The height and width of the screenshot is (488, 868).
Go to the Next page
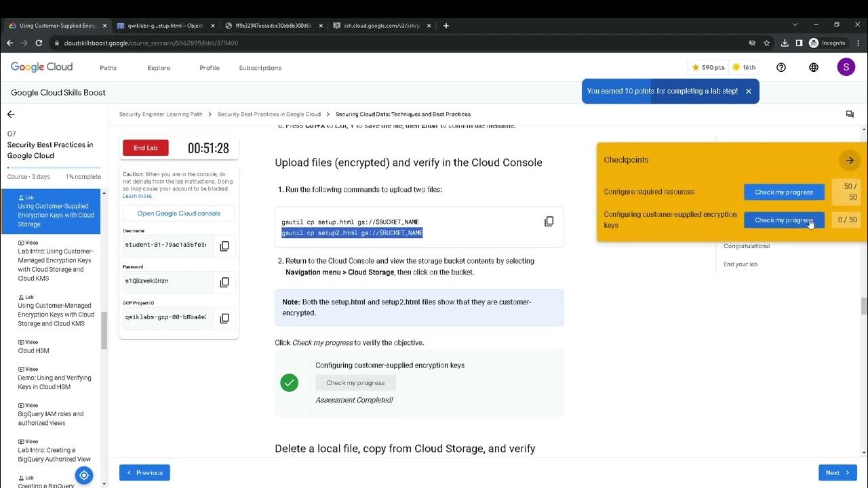pyautogui.click(x=837, y=472)
